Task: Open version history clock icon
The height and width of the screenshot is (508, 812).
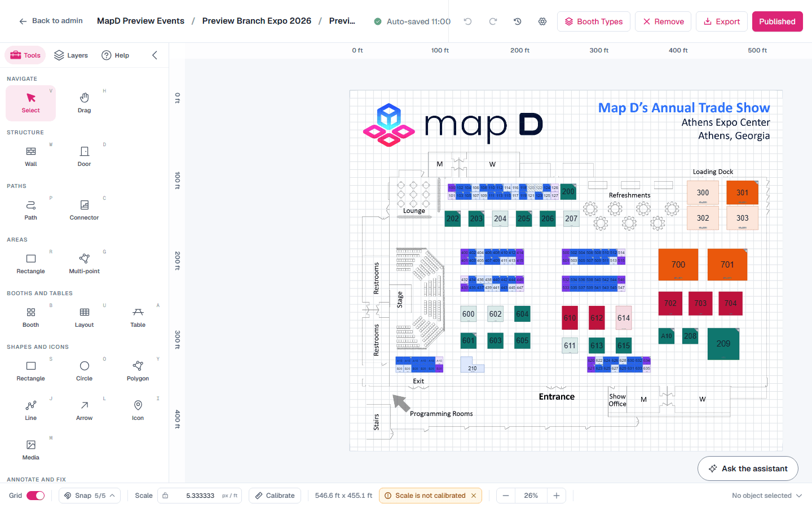Action: 517,21
